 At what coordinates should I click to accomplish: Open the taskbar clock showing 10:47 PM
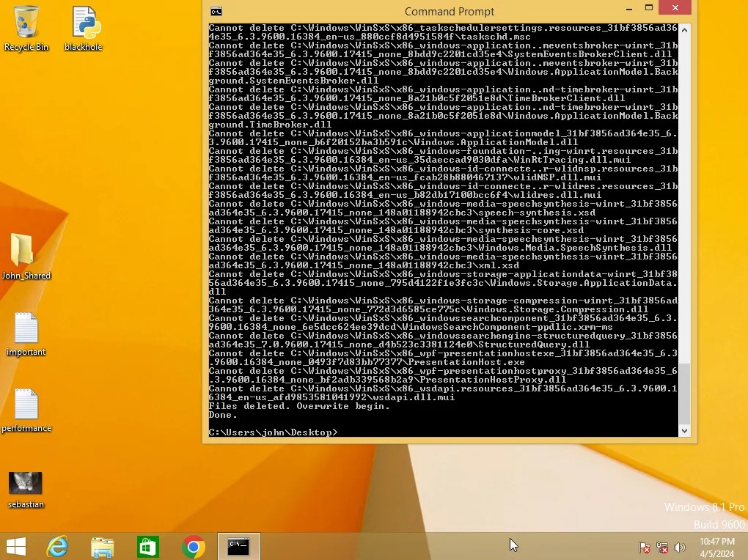click(716, 547)
